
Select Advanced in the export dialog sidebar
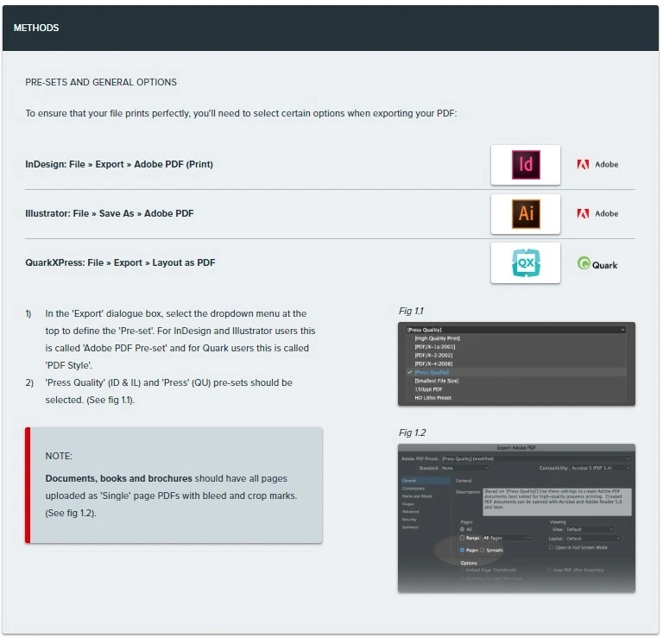[410, 512]
